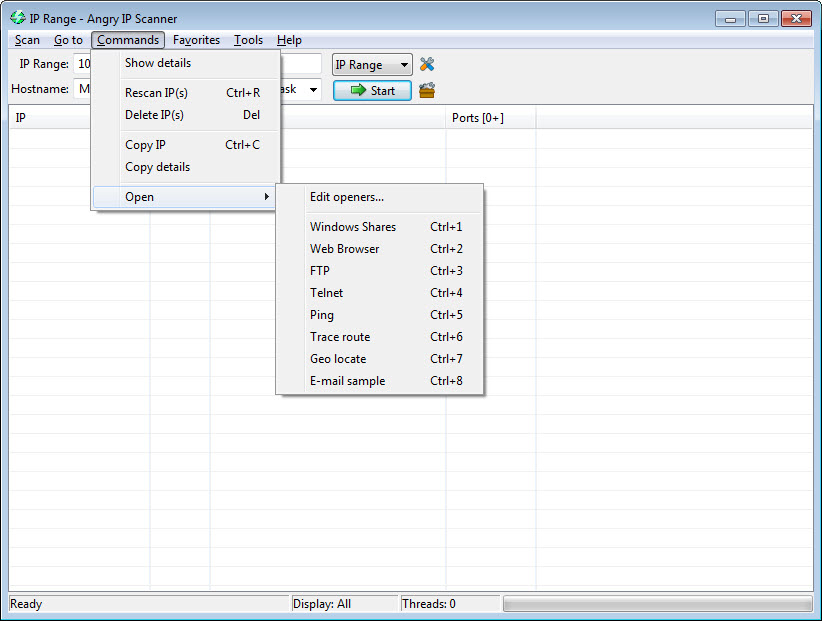Expand the Open submenu arrow

pos(266,197)
